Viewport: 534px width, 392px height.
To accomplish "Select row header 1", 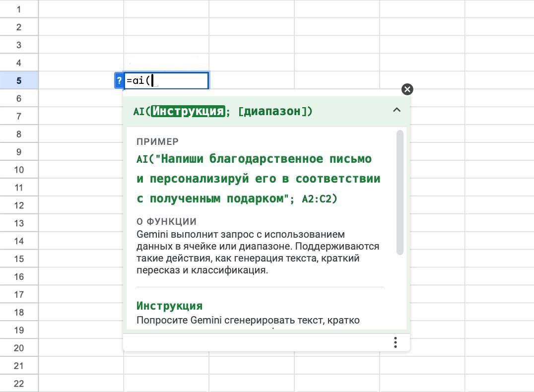I will tap(19, 9).
